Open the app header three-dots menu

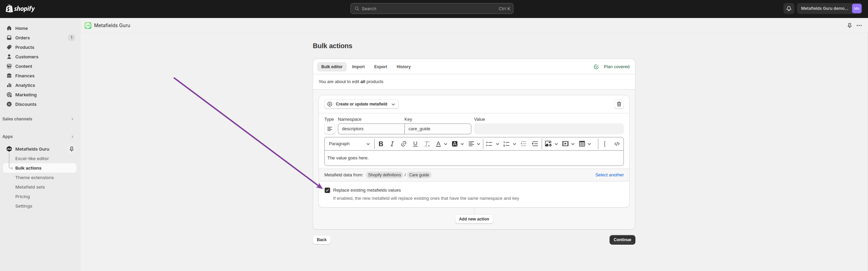[x=859, y=25]
